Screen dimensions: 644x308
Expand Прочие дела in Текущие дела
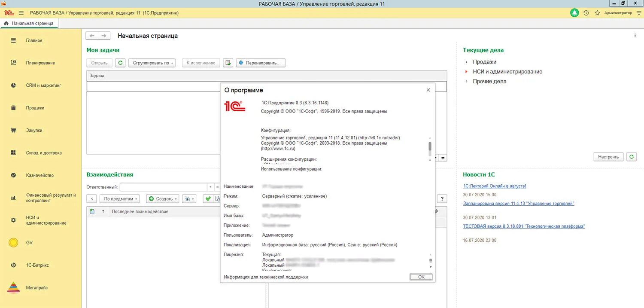coord(467,81)
